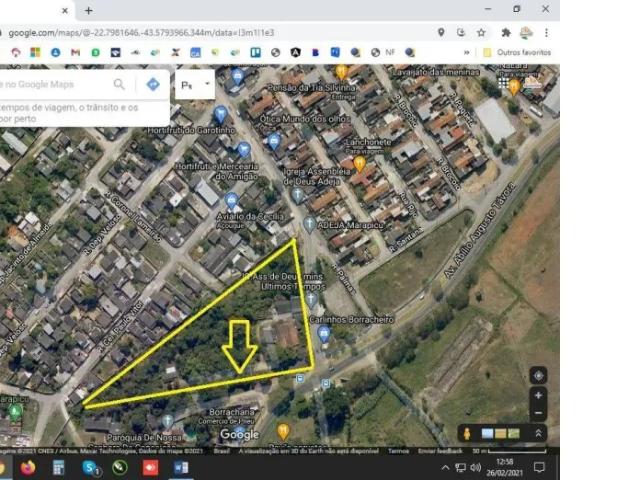Click the Google Maps search magnifier icon
Viewport: 640px width, 480px height.
click(x=119, y=85)
